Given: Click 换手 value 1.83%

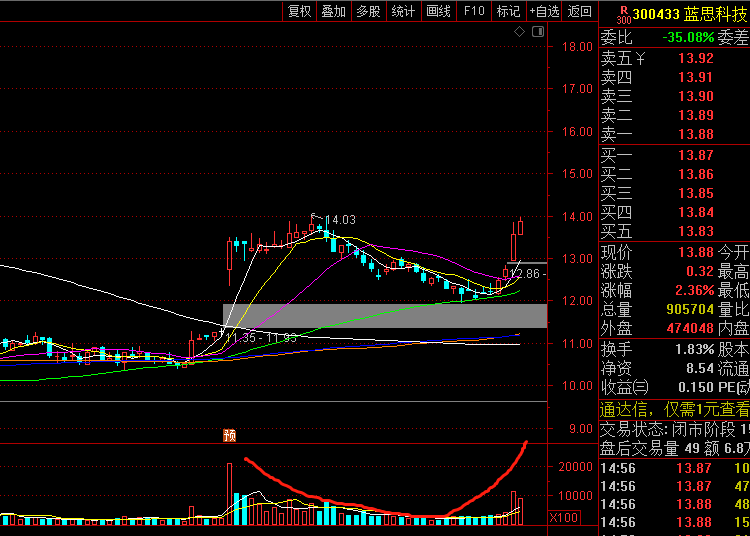Looking at the screenshot, I should [x=695, y=350].
